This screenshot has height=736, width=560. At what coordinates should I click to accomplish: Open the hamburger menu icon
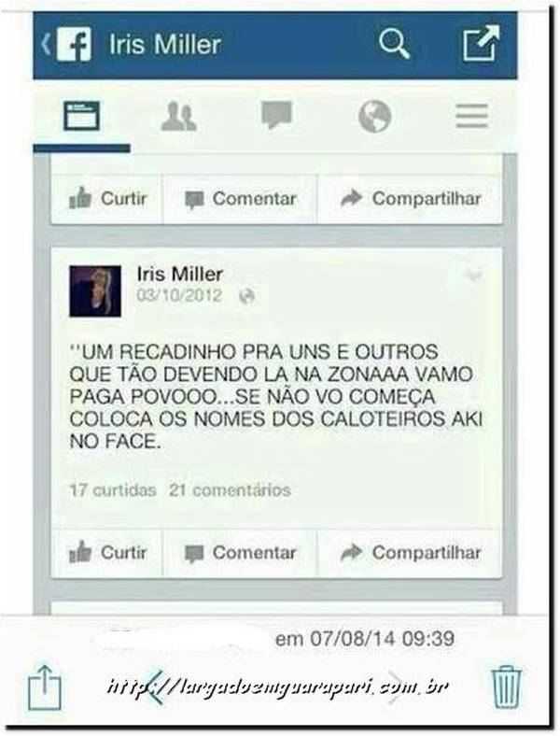(x=472, y=116)
